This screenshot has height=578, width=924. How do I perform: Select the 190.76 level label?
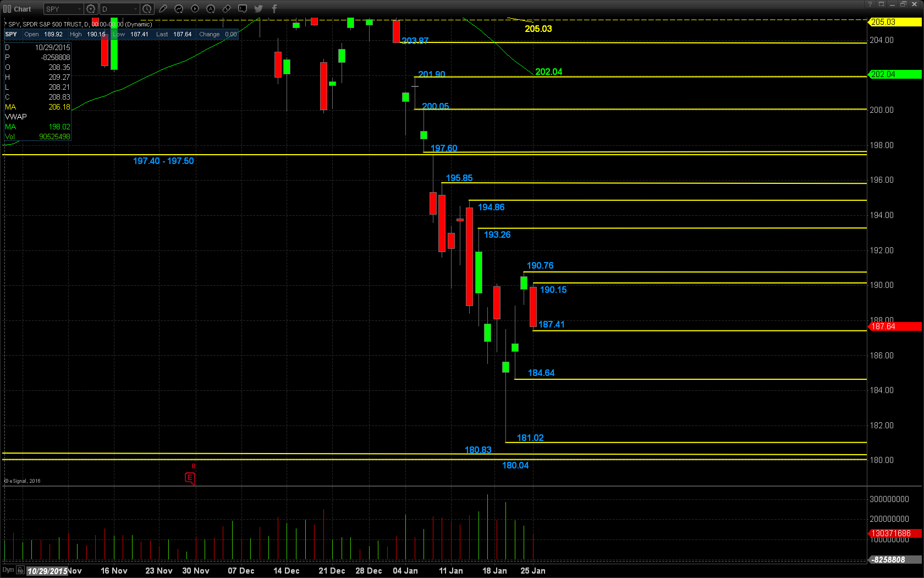(x=540, y=265)
